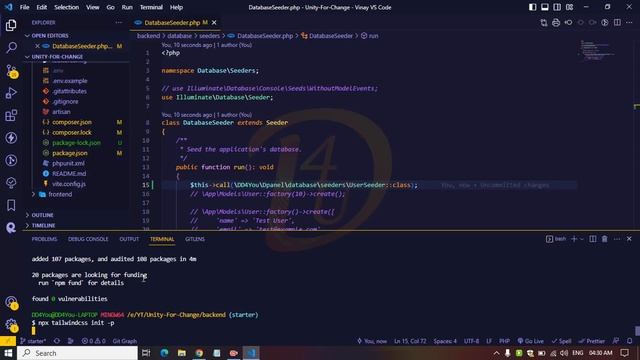
Task: Close the terminal panel
Action: [629, 239]
